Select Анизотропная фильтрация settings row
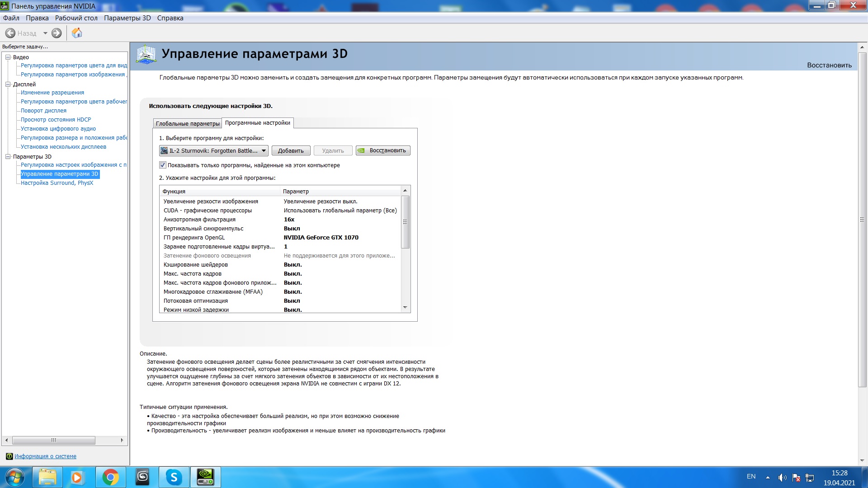Viewport: 868px width, 488px height. 280,220
